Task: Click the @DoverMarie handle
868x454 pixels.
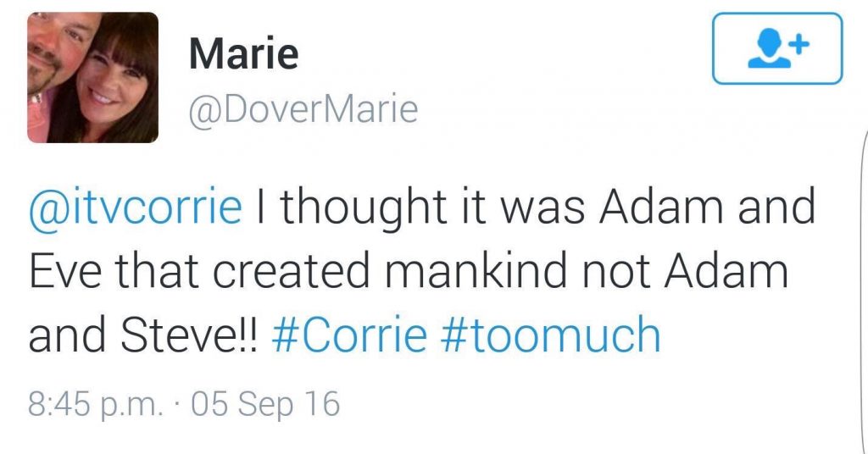Action: 303,108
